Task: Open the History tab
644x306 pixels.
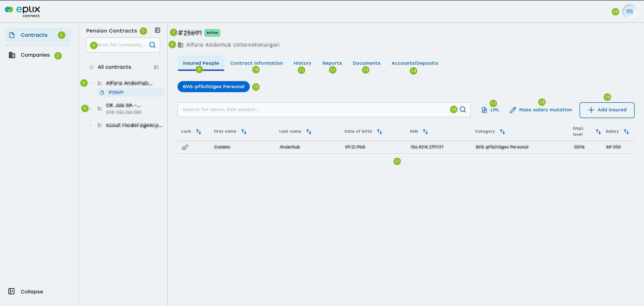Action: [302, 63]
